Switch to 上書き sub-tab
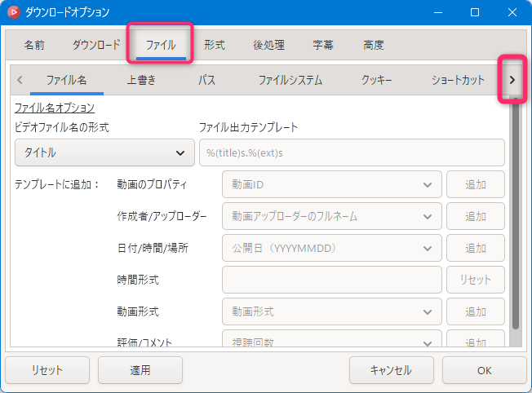Screen dimensions: 532x393 pos(141,80)
